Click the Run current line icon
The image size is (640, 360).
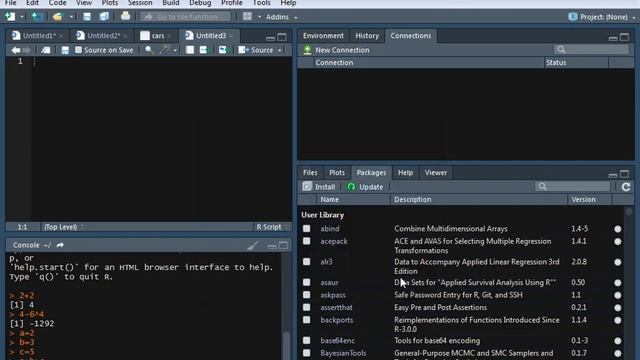point(203,50)
